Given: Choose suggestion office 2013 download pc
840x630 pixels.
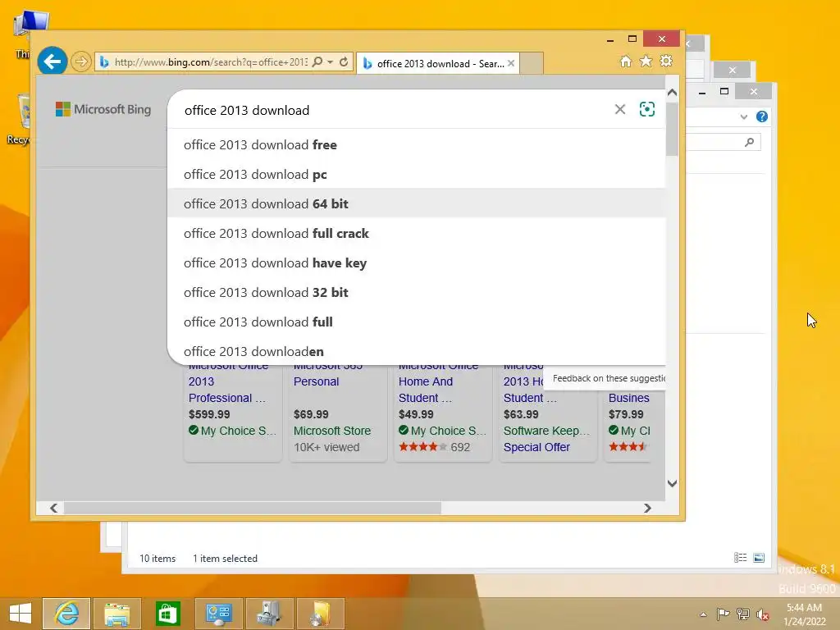Looking at the screenshot, I should (416, 174).
